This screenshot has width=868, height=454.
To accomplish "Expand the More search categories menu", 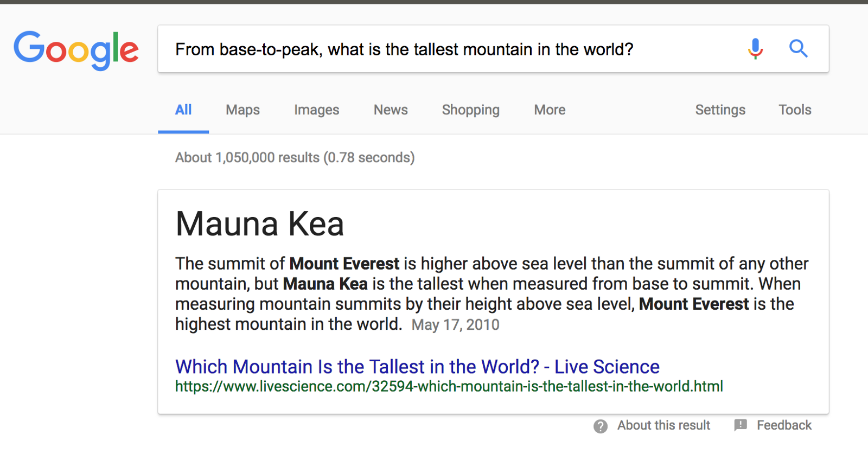I will (550, 110).
